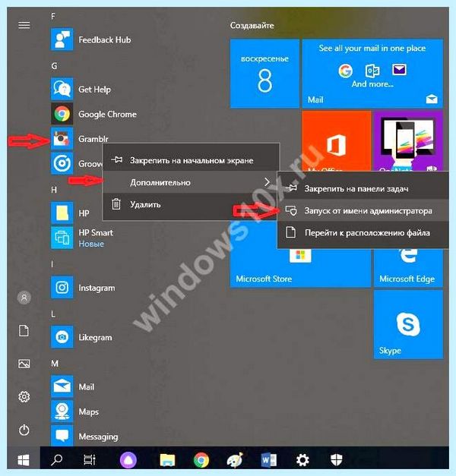Open the user account icon

[24, 298]
